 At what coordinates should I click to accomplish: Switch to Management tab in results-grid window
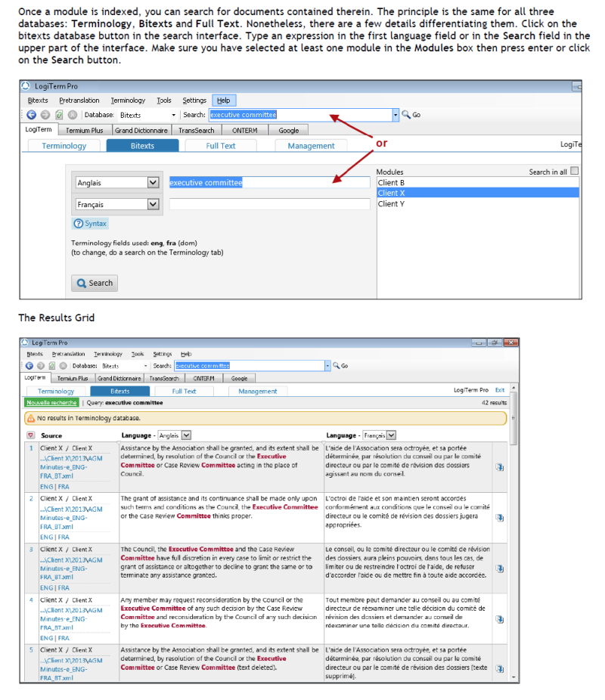click(258, 391)
